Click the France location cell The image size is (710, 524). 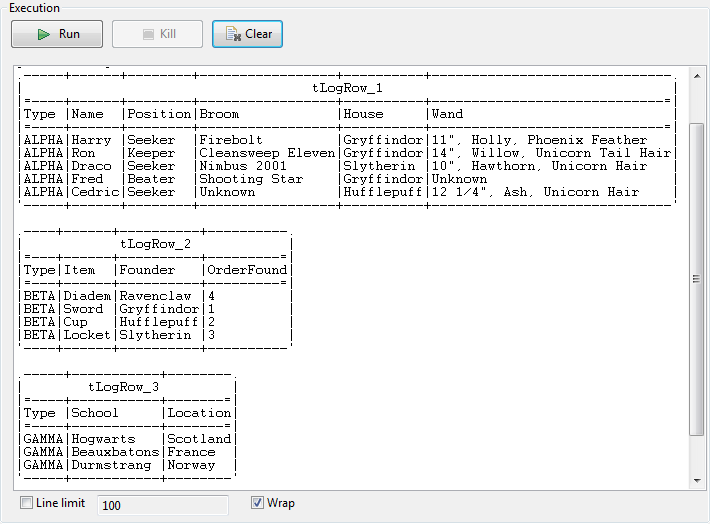(x=191, y=452)
